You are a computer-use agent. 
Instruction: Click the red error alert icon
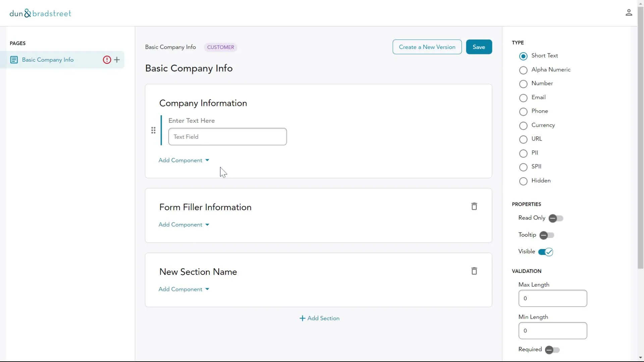click(107, 60)
